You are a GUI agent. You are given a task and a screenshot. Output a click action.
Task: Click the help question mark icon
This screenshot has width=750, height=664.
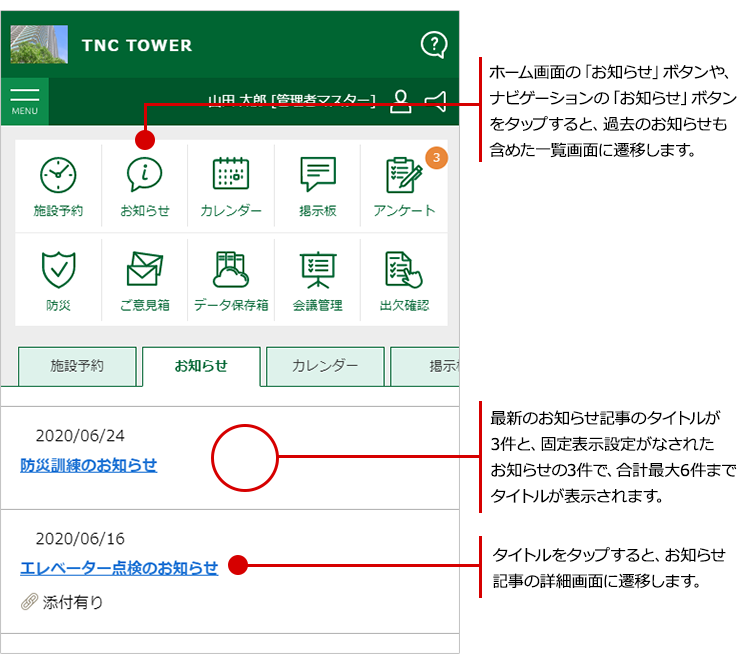click(433, 44)
